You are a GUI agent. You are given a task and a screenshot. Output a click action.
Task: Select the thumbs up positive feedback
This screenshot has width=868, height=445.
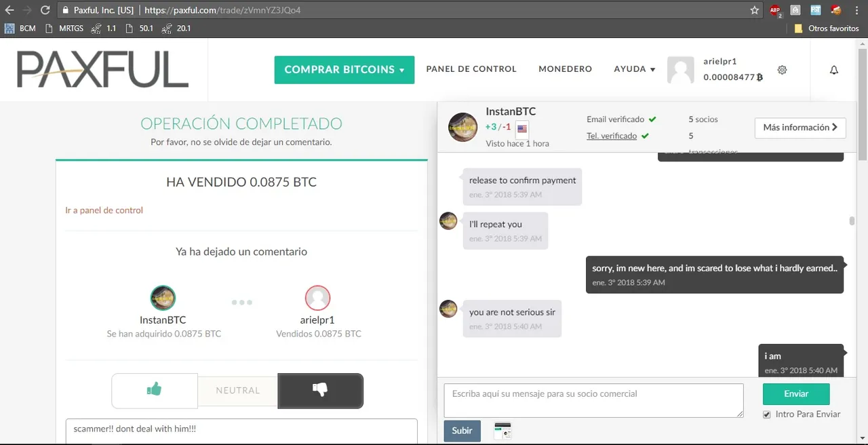[155, 390]
